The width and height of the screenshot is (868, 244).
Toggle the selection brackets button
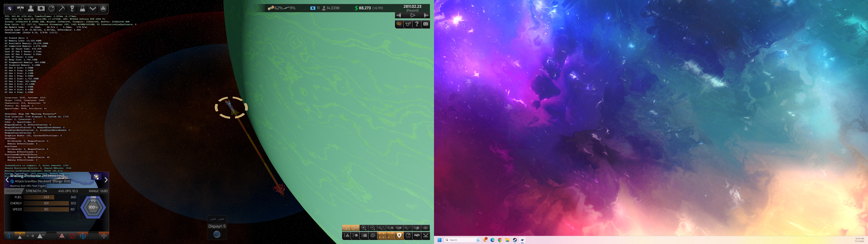click(381, 236)
